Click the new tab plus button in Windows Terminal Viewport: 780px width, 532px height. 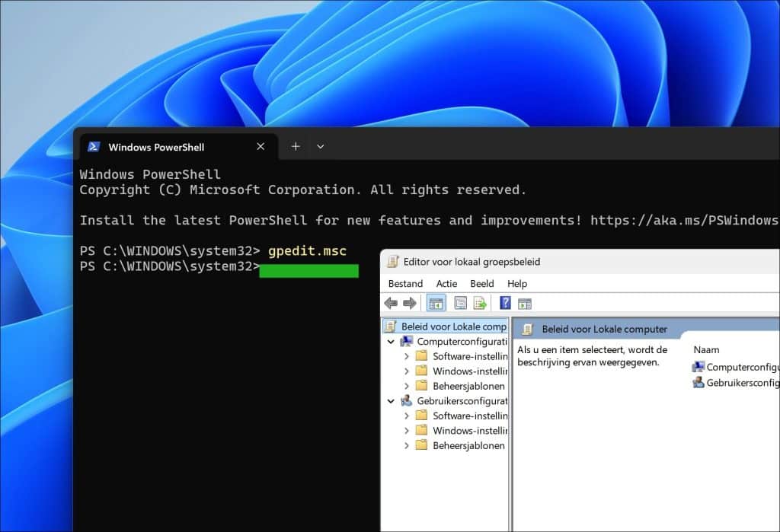(x=295, y=146)
